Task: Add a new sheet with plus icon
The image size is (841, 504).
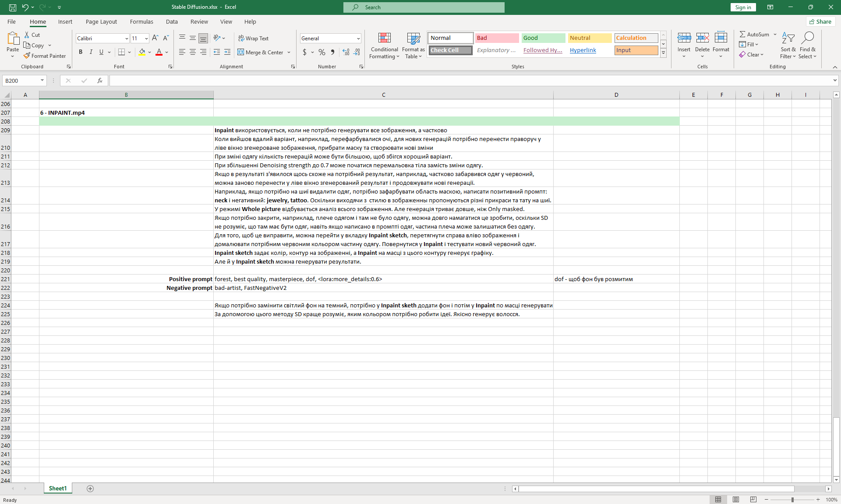Action: (x=90, y=489)
